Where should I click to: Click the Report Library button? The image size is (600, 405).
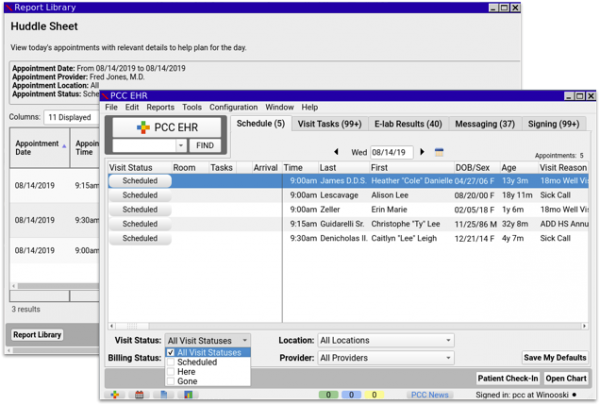pos(37,335)
